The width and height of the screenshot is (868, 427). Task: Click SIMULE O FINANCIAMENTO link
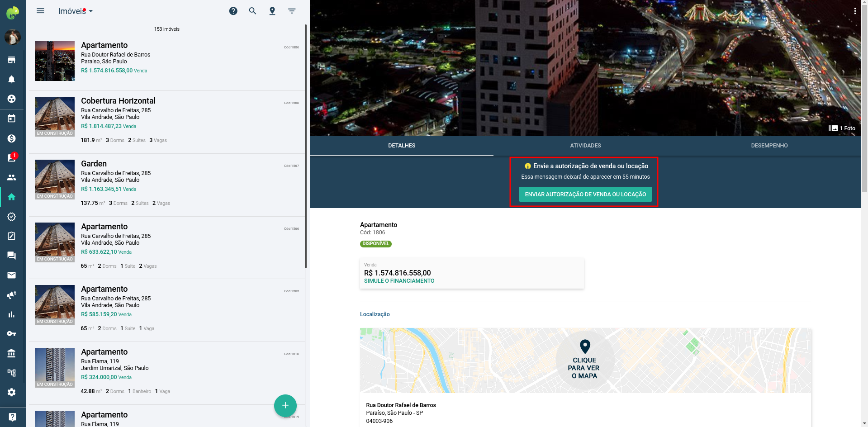tap(399, 281)
